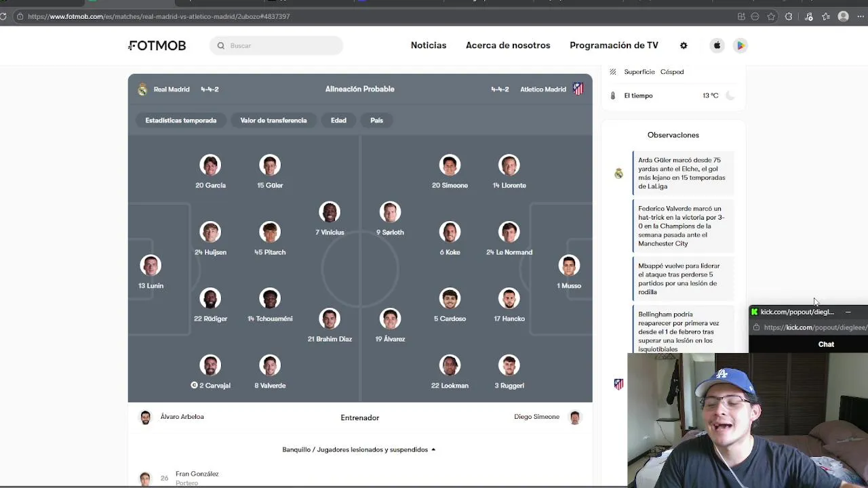This screenshot has height=488, width=868.
Task: Open Atletico Madrid team link
Action: coord(543,89)
